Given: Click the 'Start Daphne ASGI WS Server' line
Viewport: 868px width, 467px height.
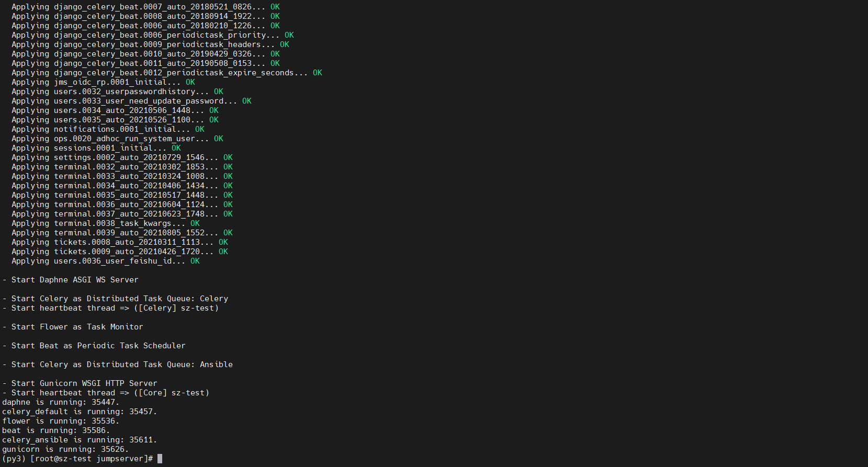Looking at the screenshot, I should pos(70,280).
